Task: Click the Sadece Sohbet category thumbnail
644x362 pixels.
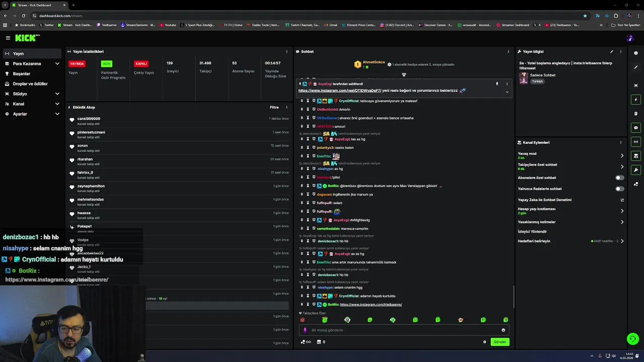Action: click(524, 78)
